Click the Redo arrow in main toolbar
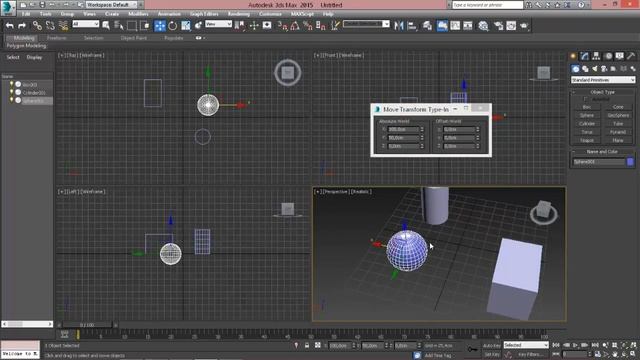The width and height of the screenshot is (640, 360). click(x=22, y=26)
